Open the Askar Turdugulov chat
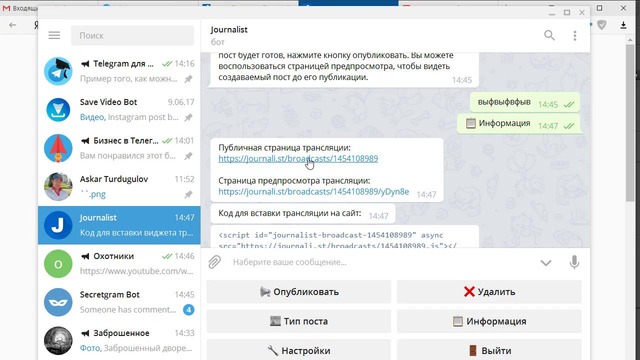The image size is (640, 360). coord(119,187)
